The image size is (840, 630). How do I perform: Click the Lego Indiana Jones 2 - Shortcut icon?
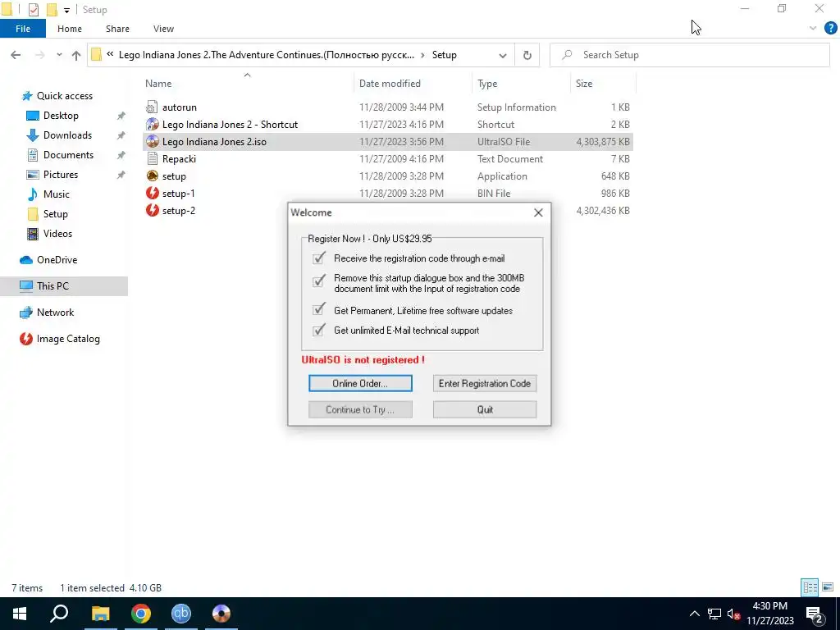tap(152, 125)
